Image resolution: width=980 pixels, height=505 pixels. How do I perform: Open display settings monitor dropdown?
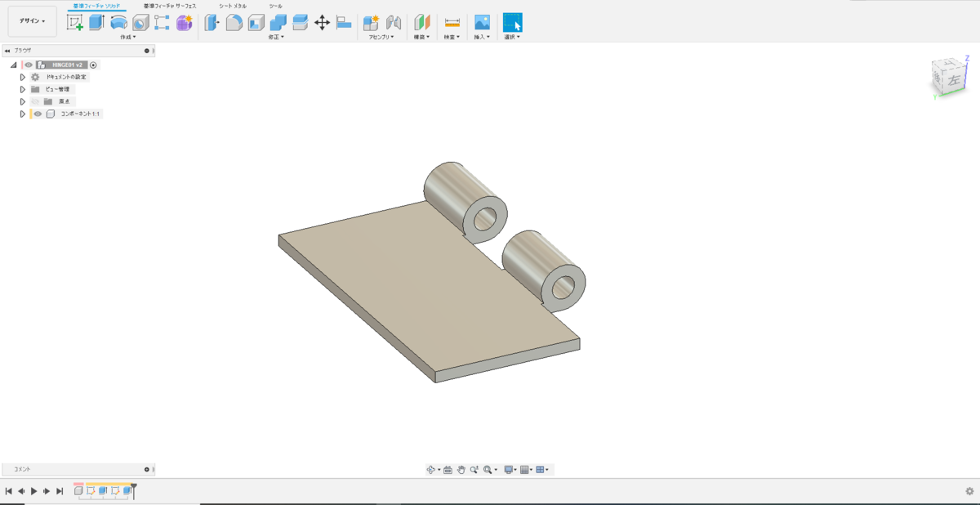pos(510,470)
